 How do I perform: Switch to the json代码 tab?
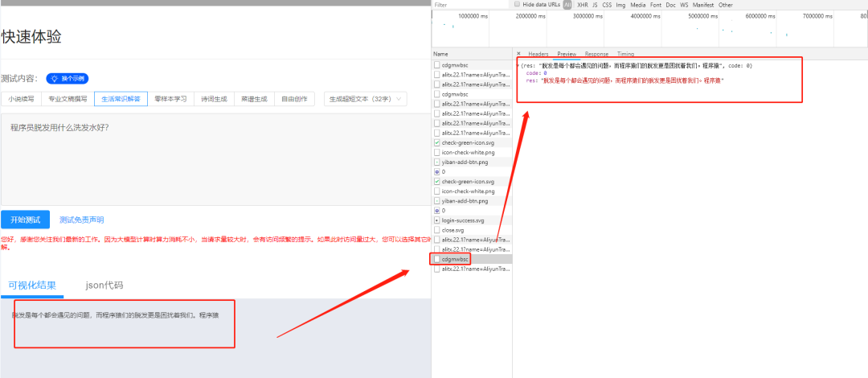point(104,285)
